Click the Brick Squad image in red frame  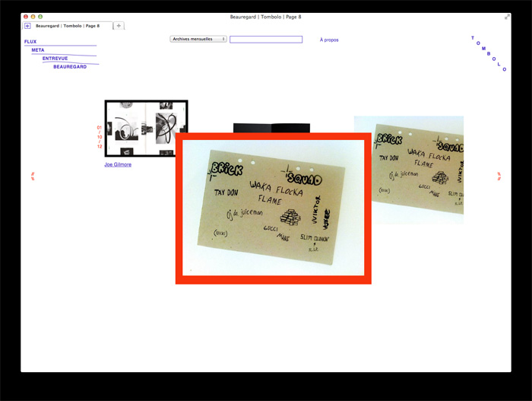tap(273, 208)
